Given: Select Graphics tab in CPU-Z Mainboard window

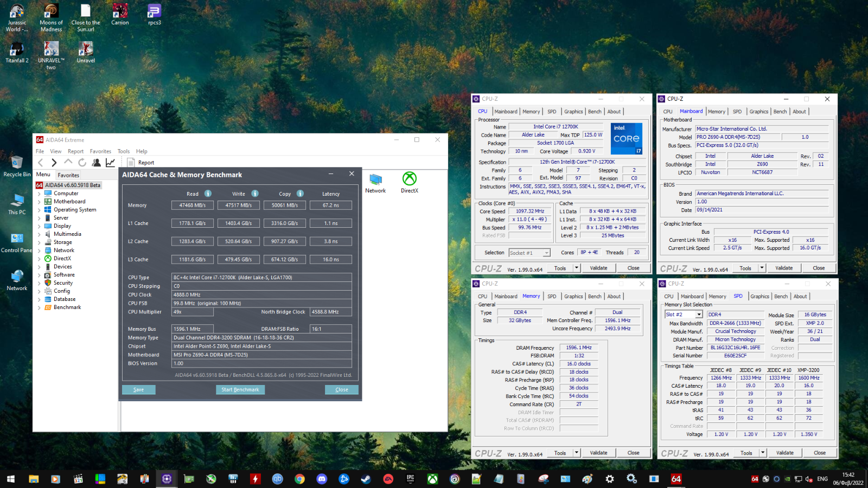Looking at the screenshot, I should (759, 112).
